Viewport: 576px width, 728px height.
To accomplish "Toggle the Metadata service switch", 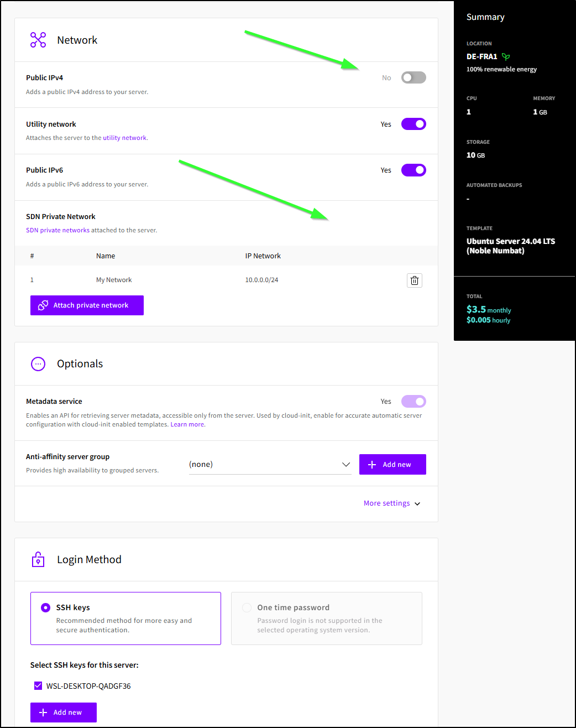I will tap(413, 402).
